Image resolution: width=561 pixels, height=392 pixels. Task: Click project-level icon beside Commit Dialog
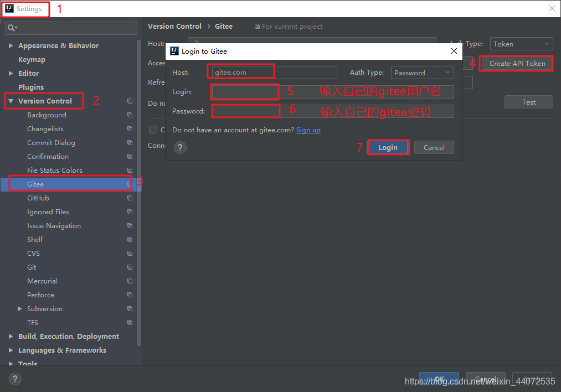130,143
